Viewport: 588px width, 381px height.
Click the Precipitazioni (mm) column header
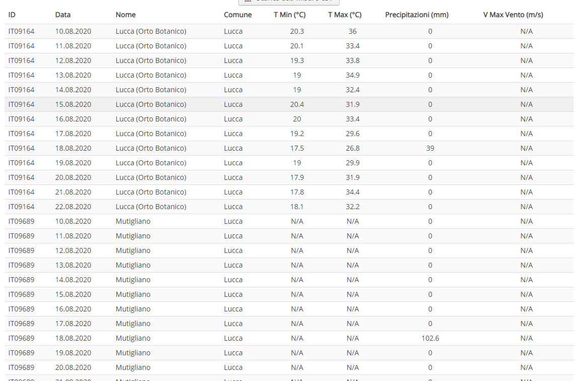tap(417, 15)
